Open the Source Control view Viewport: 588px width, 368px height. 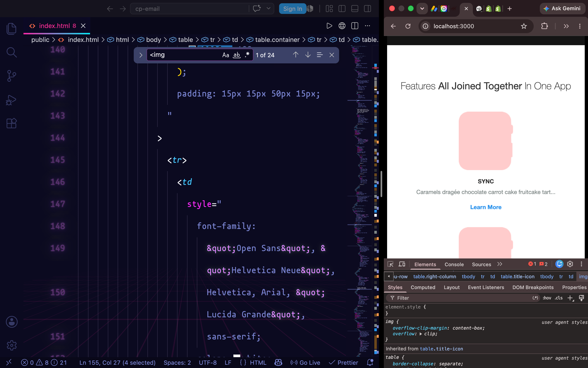[x=11, y=76]
